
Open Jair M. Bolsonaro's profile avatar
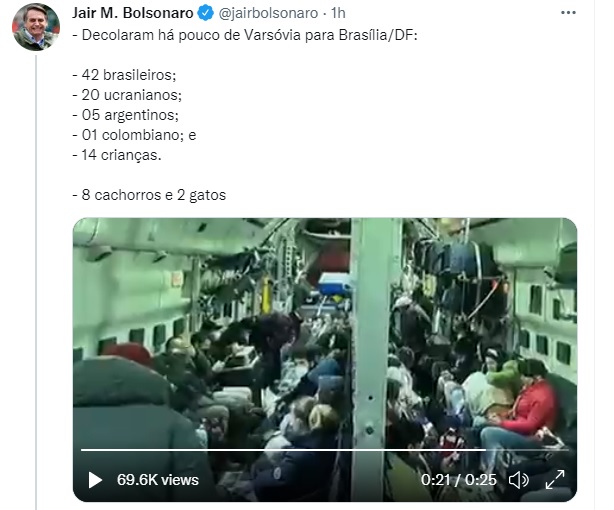click(36, 27)
